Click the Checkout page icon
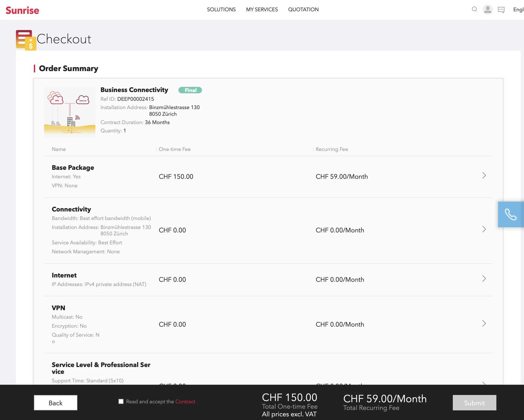This screenshot has width=524, height=420. tap(26, 40)
